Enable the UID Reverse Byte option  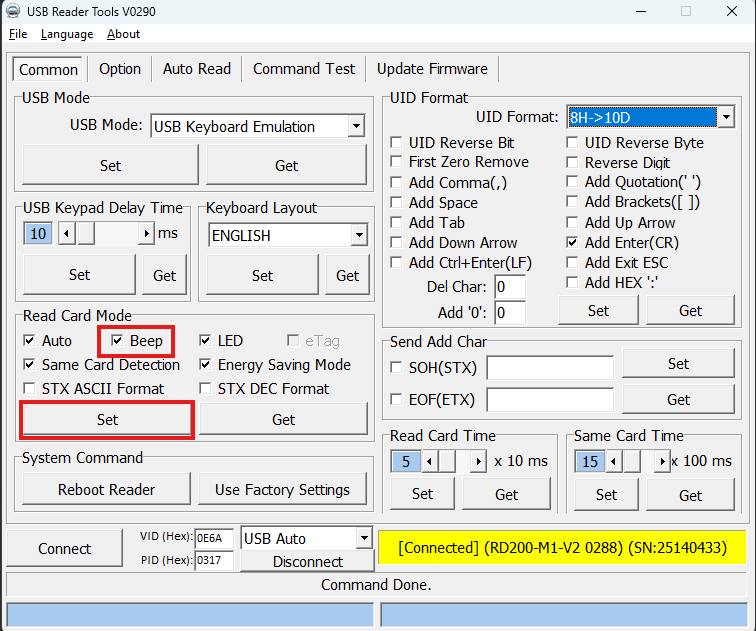pos(572,143)
